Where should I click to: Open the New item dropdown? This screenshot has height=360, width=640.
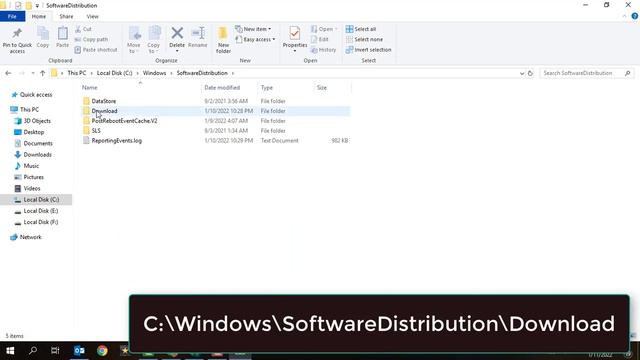pyautogui.click(x=253, y=29)
